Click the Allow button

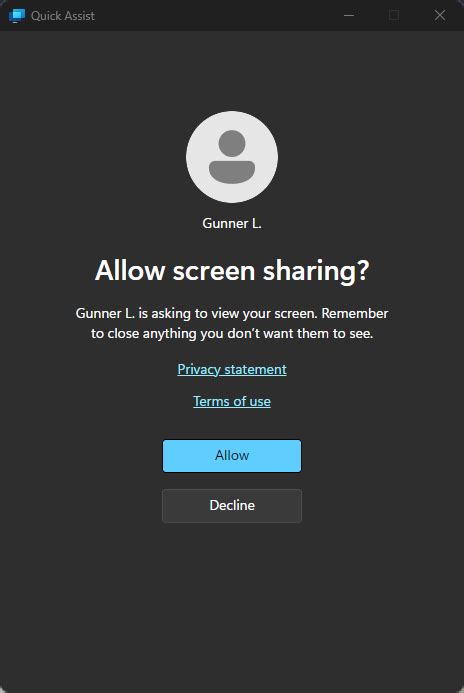232,455
